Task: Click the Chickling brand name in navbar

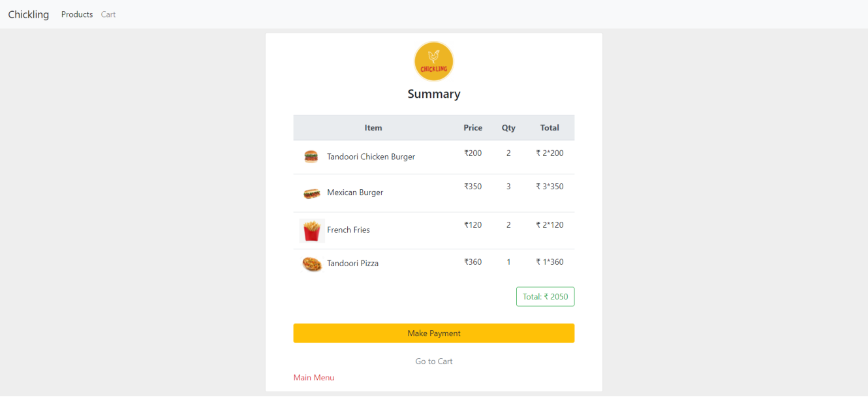Action: (28, 14)
